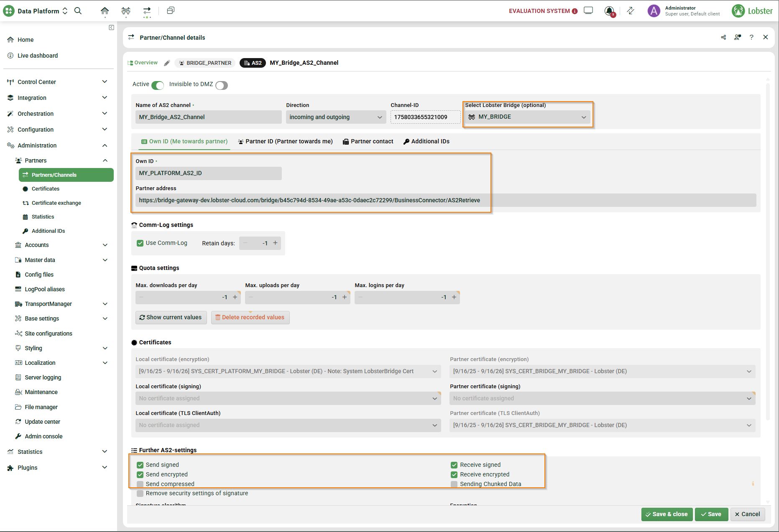The image size is (779, 532).
Task: Enable the Invisible to DMZ toggle
Action: pos(222,85)
